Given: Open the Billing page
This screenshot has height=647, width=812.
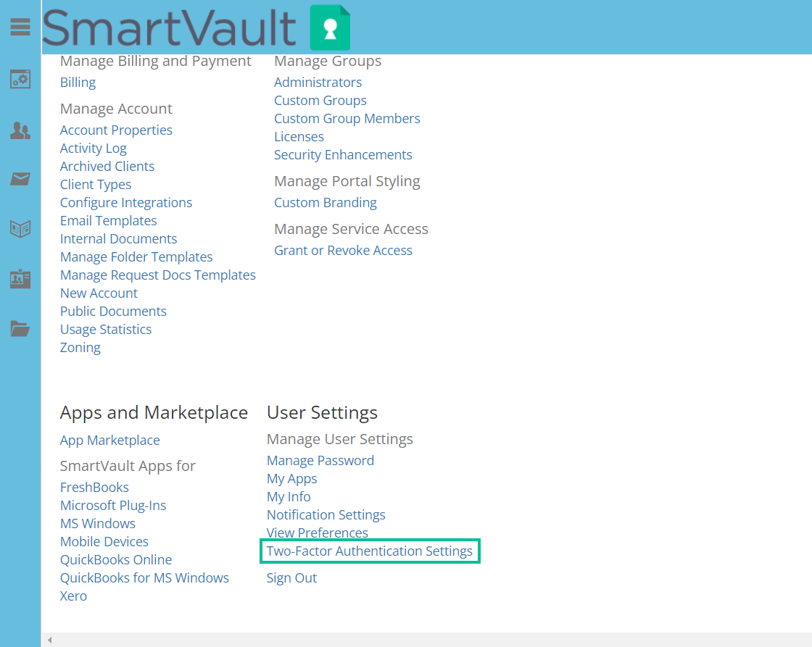Looking at the screenshot, I should click(x=77, y=82).
